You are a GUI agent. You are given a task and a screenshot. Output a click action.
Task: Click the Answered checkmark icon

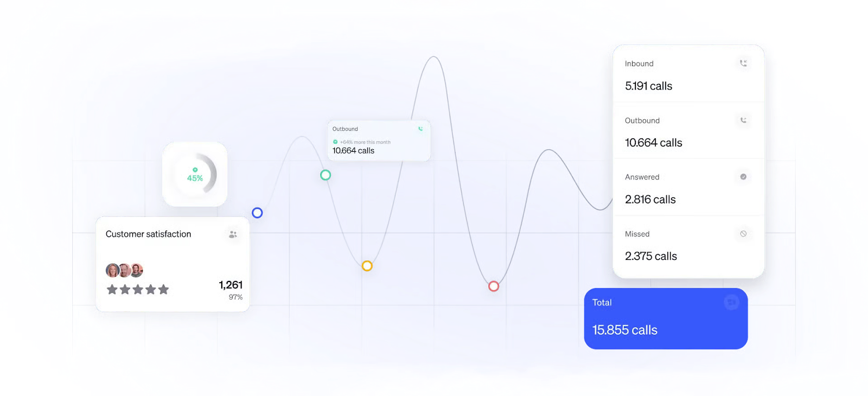coord(743,177)
